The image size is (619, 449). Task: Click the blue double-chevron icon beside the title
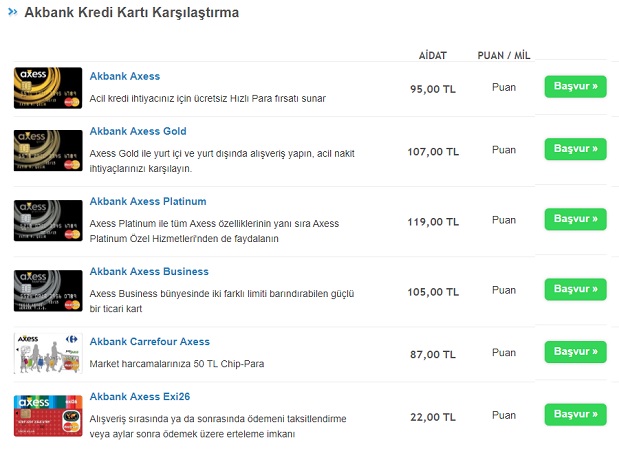pyautogui.click(x=13, y=12)
